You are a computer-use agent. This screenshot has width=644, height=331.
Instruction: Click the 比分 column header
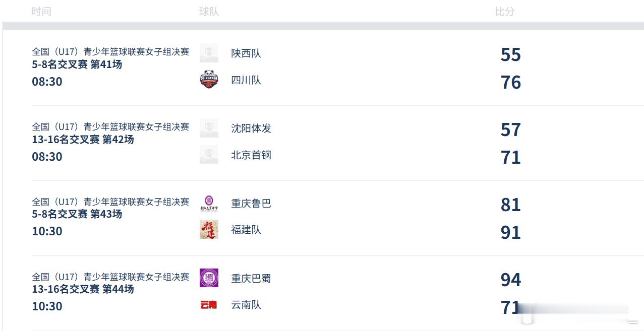(x=504, y=12)
